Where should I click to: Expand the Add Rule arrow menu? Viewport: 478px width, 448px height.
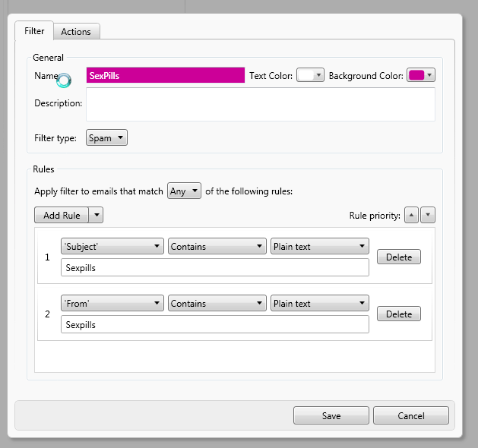[97, 215]
